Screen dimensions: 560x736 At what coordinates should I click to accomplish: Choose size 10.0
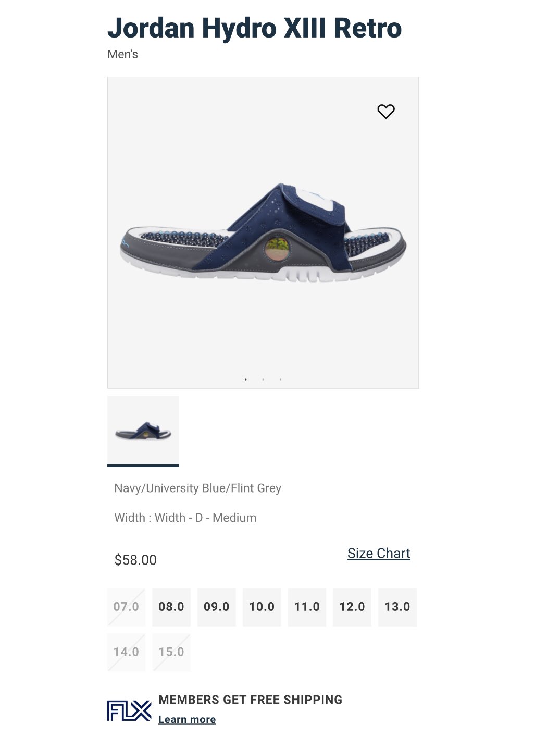262,607
